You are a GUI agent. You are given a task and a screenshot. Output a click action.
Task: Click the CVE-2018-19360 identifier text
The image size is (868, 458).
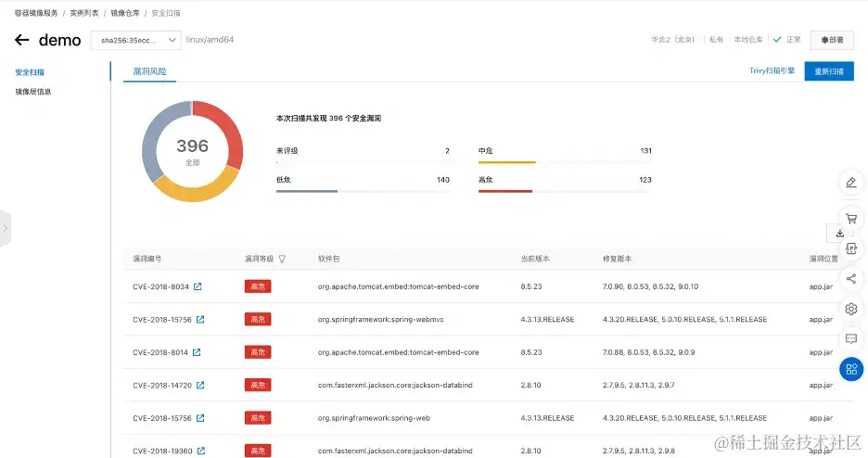point(162,451)
